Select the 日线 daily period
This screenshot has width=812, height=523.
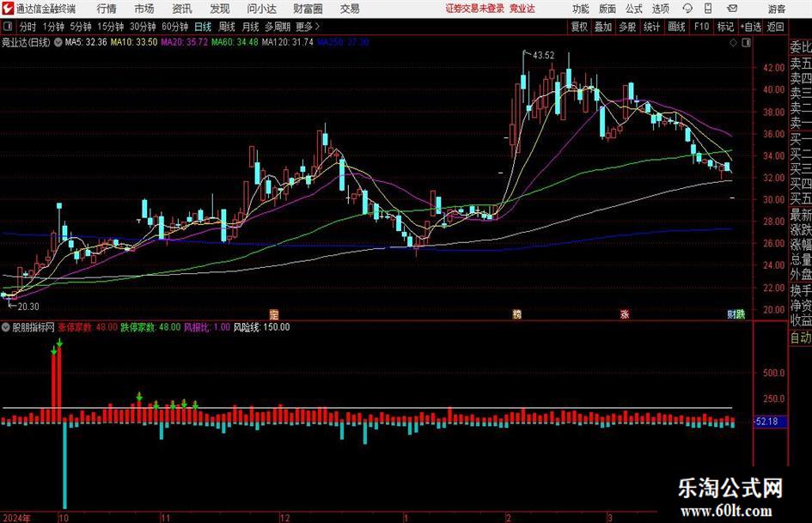pos(203,27)
